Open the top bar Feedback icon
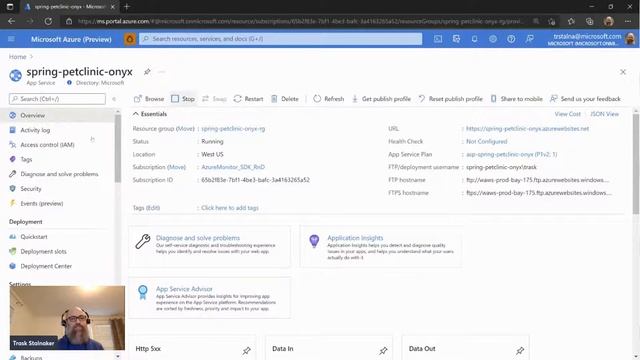Screen dimensions: 640x360 pos(530,39)
